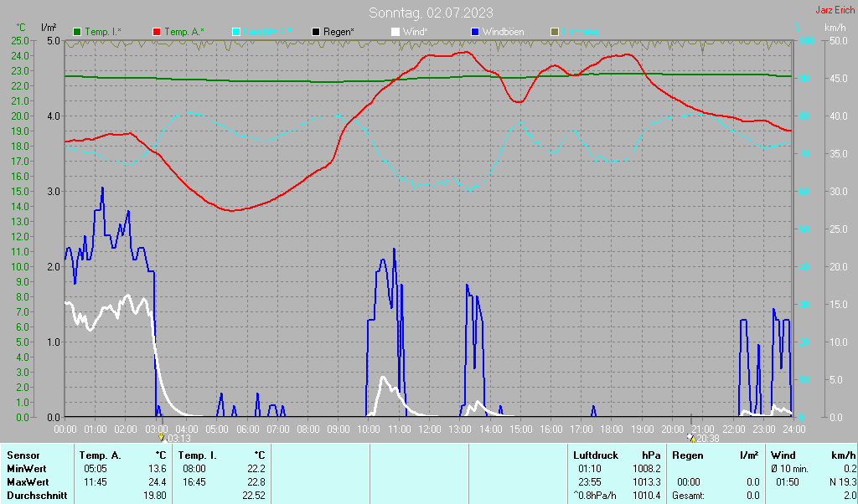The width and height of the screenshot is (858, 504).
Task: Click the cyan Feuchte A. legend swatch
Action: pos(236,32)
